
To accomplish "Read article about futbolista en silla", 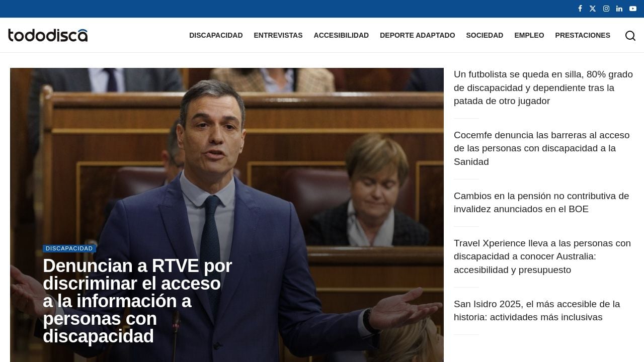I will coord(543,88).
